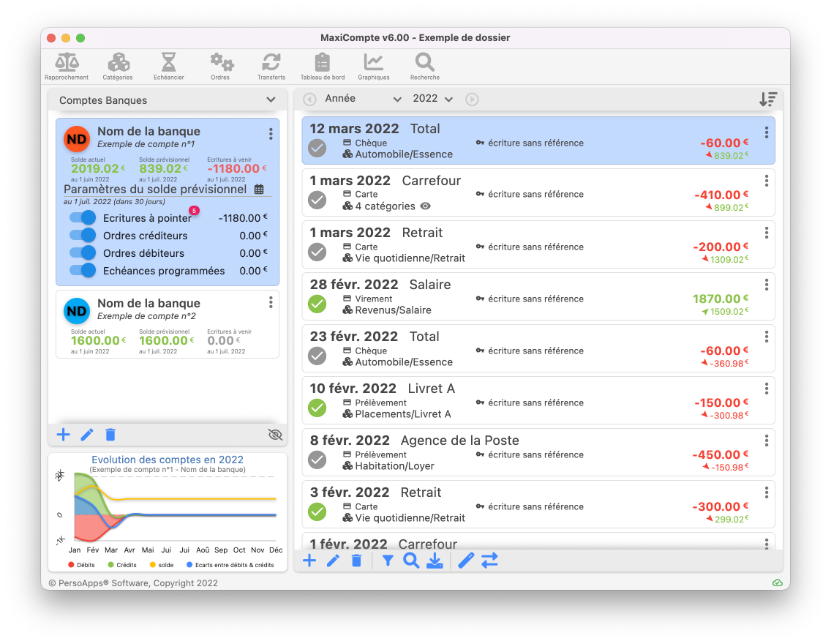Image resolution: width=831 pixels, height=644 pixels.
Task: Uncheck the 28 févr. Salaire entry
Action: click(317, 304)
